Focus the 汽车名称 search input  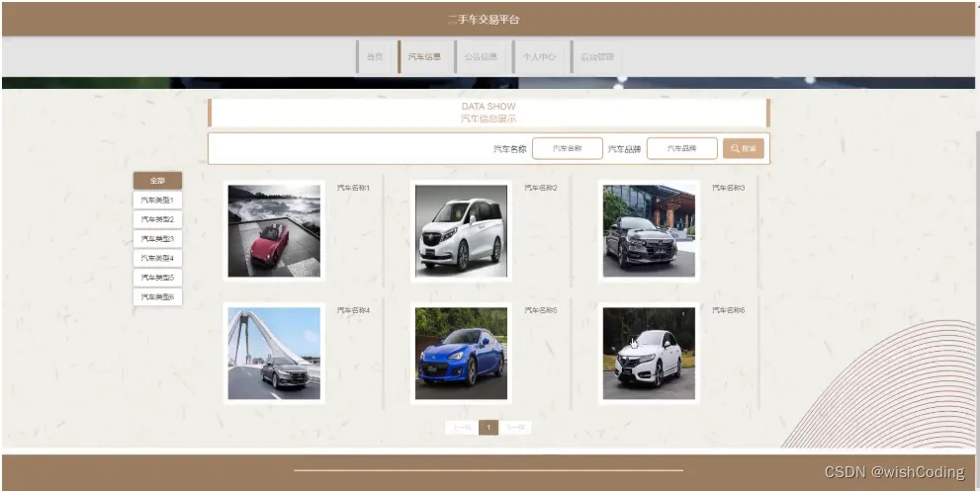click(x=568, y=148)
